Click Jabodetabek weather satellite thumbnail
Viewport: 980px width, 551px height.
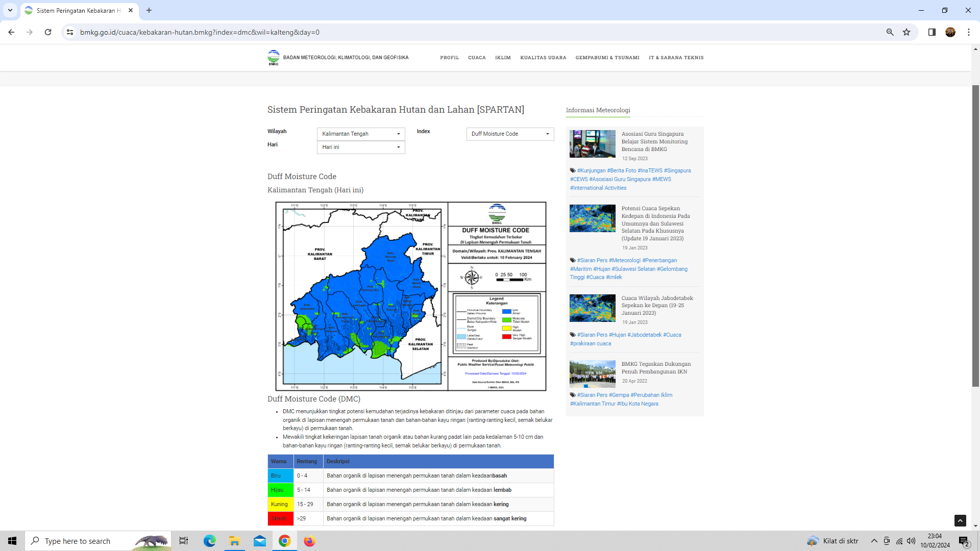coord(592,308)
